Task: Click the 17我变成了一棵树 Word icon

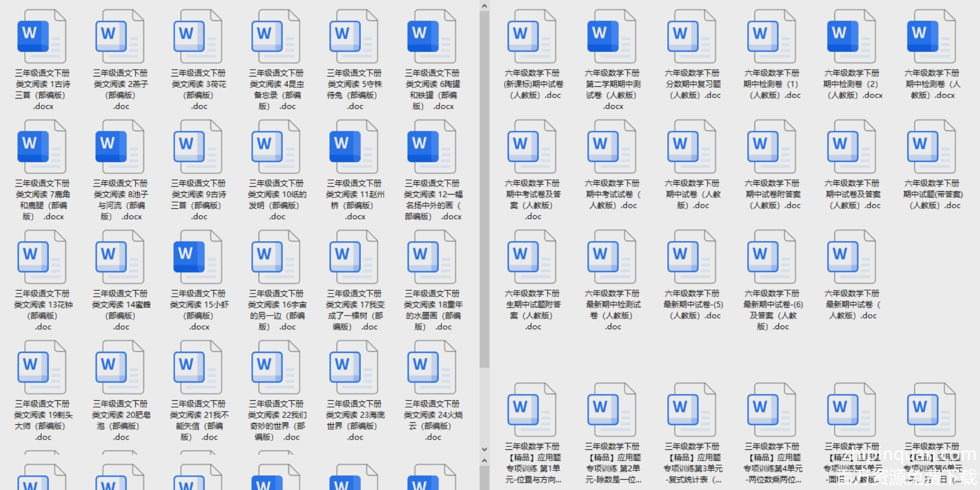Action: [353, 257]
